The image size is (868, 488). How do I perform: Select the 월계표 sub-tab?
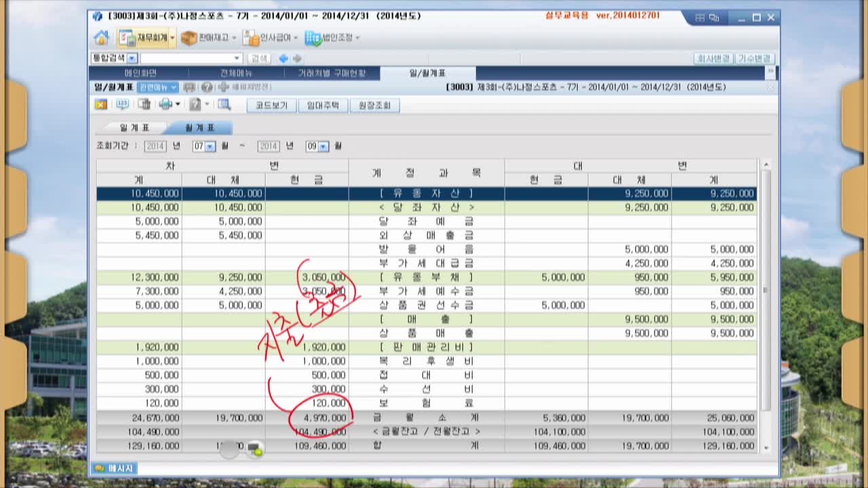[x=199, y=127]
